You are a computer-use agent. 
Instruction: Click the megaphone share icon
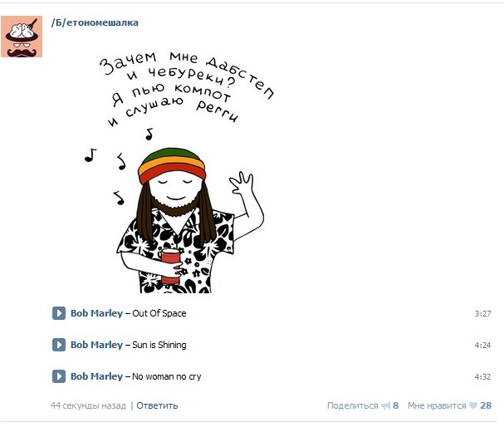386,405
